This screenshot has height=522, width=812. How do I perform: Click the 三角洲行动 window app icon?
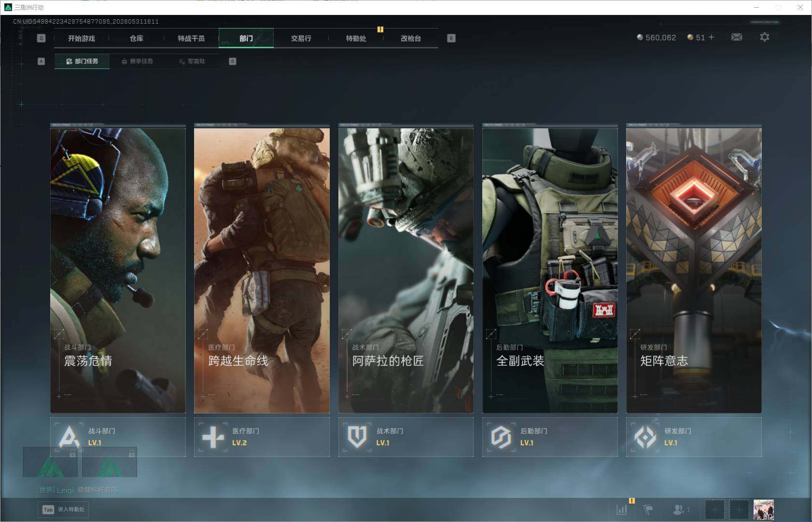[x=8, y=7]
